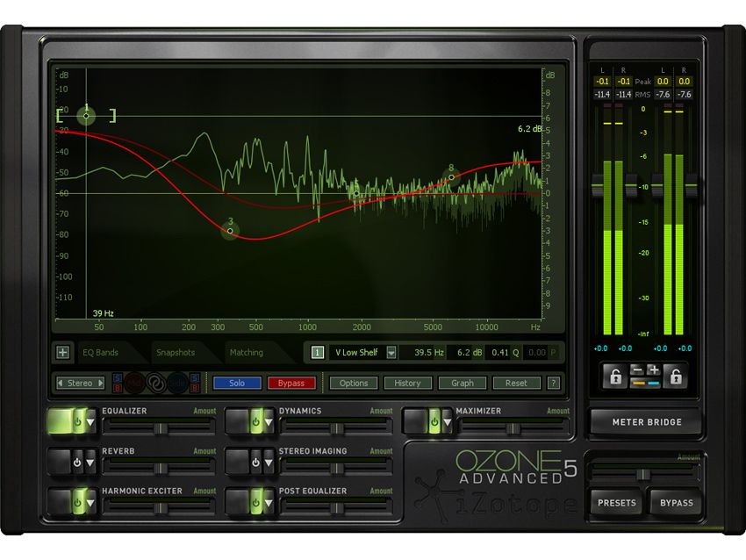Click the plus icon in the meter options

(x=653, y=369)
